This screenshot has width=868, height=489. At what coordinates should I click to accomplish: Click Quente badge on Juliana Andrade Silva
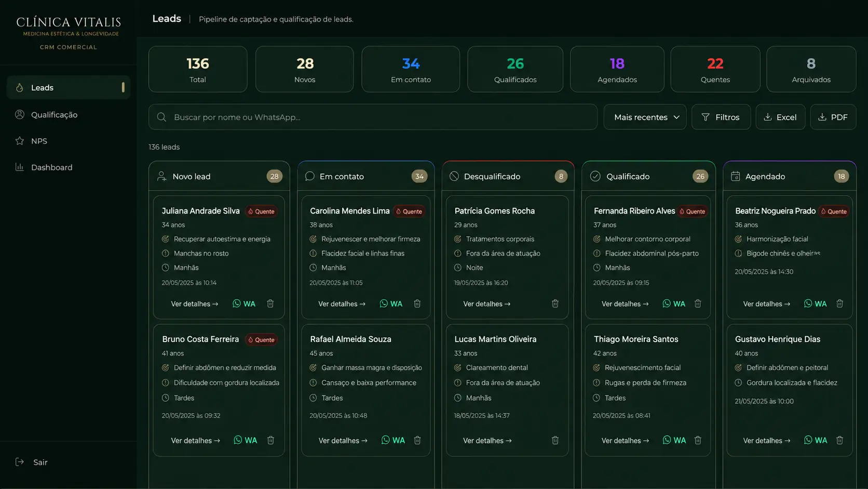click(x=261, y=212)
